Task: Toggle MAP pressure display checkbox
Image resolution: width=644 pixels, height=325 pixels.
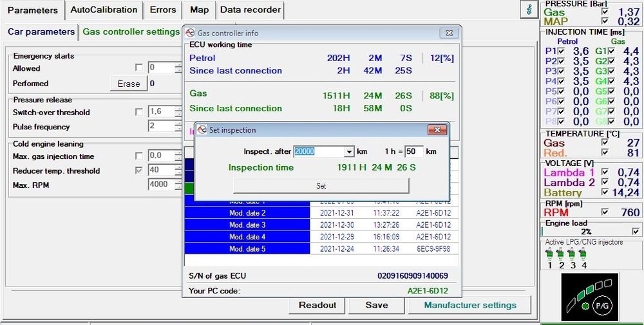Action: (x=605, y=21)
